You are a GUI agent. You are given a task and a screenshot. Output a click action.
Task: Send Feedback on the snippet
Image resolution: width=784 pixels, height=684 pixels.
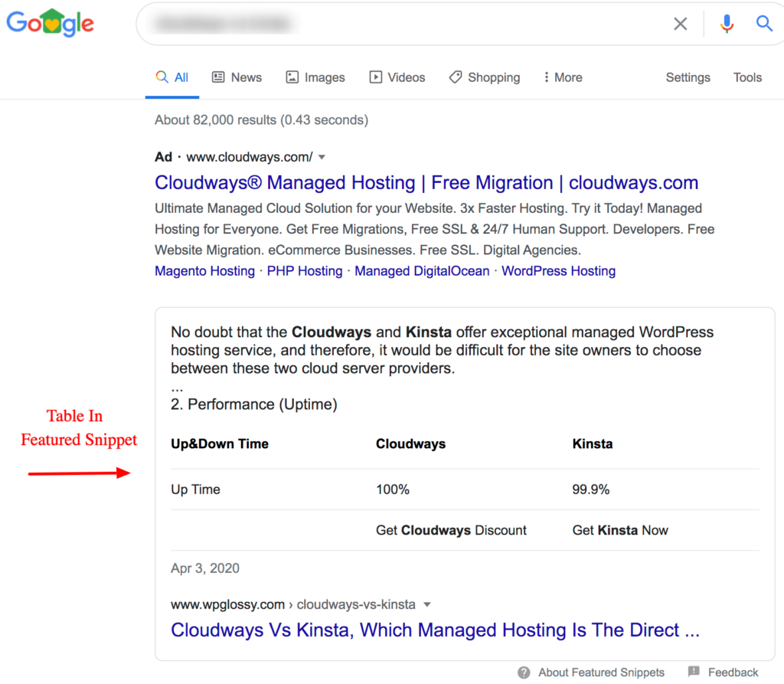click(733, 673)
